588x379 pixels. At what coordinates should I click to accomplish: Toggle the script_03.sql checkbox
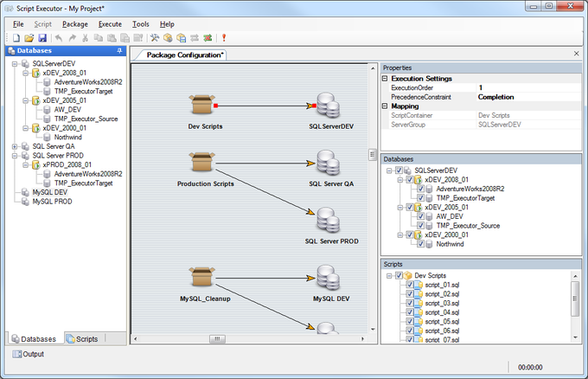[x=410, y=304]
